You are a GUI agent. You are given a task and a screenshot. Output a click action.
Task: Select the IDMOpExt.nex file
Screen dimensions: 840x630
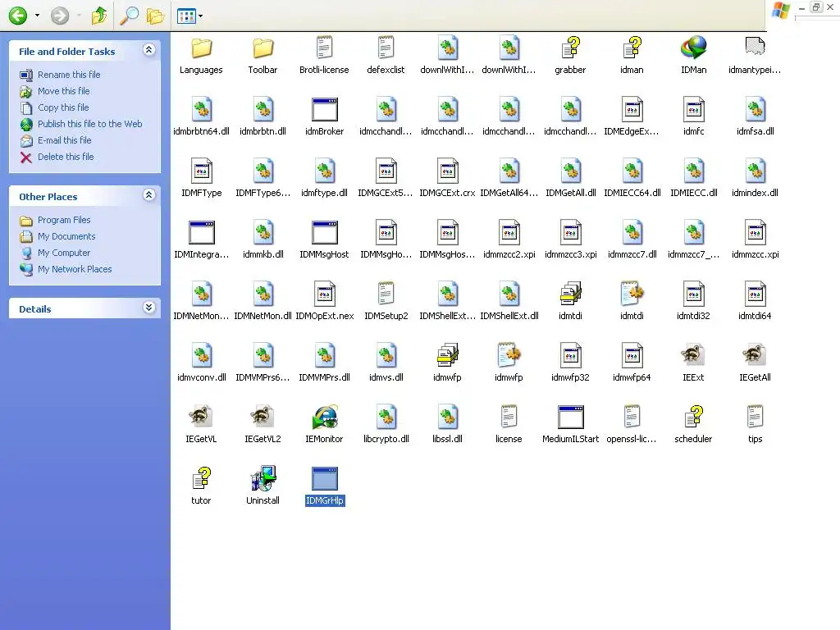pos(324,302)
